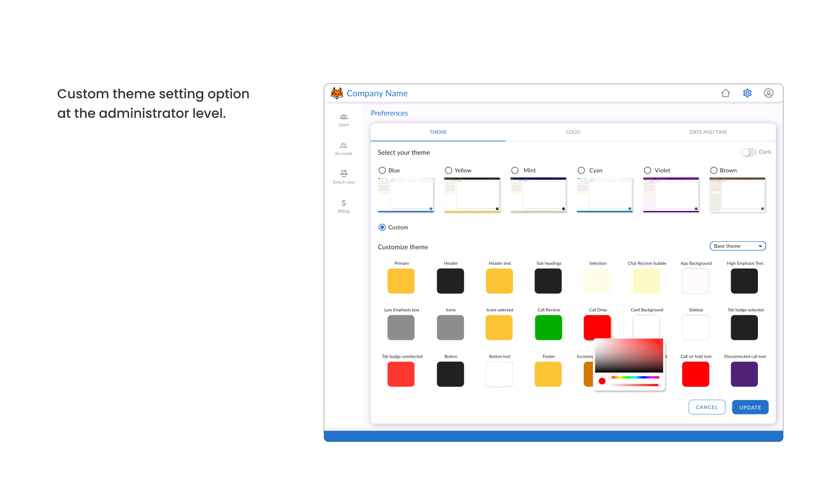Open the user profile icon
The width and height of the screenshot is (832, 504).
768,93
